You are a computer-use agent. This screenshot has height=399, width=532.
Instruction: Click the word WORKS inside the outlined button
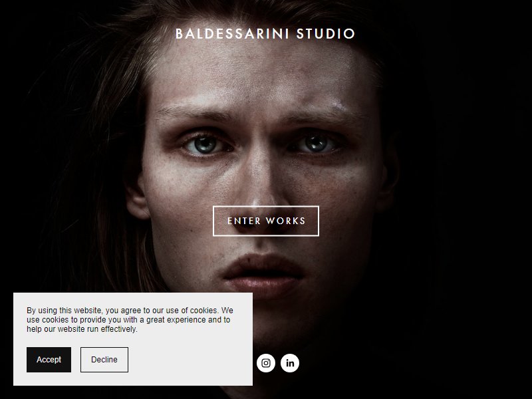[286, 221]
